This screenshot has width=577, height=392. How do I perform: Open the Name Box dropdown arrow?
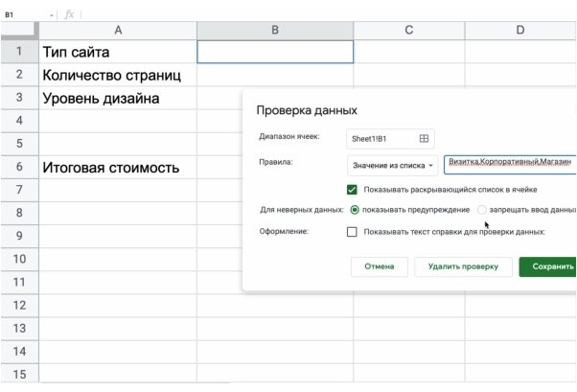click(x=51, y=14)
